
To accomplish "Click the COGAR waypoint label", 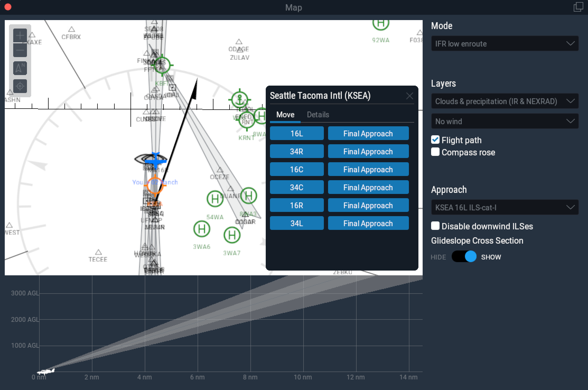I will pyautogui.click(x=245, y=222).
